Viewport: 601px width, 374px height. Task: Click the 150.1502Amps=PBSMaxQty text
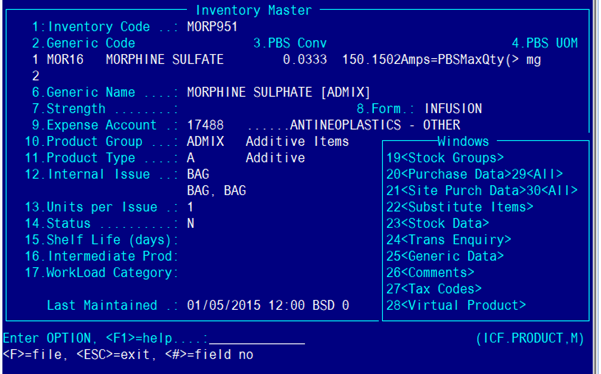click(x=430, y=60)
